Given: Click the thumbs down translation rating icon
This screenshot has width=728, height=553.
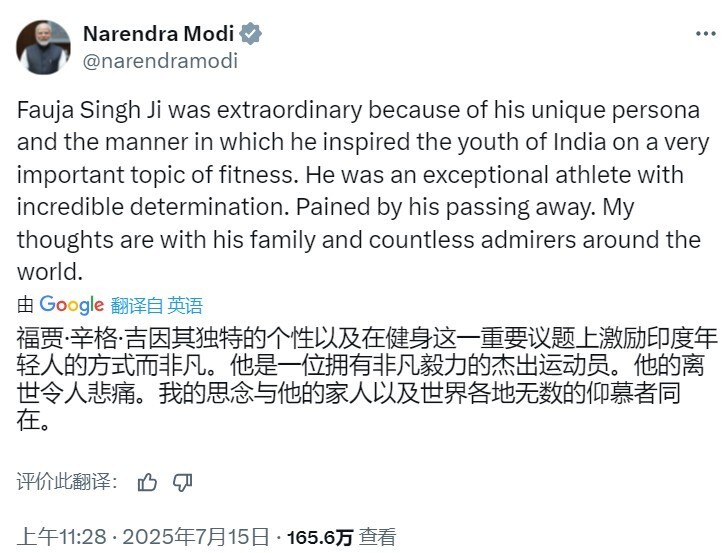Looking at the screenshot, I should tap(182, 482).
